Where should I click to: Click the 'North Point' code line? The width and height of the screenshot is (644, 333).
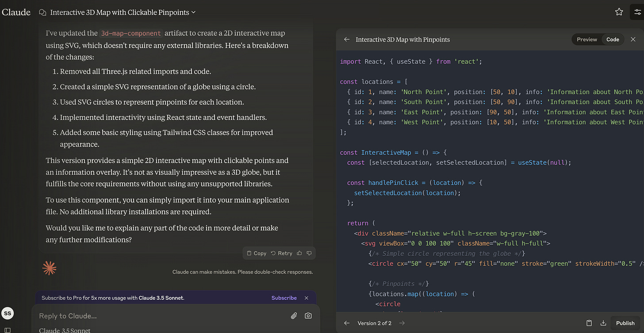[x=495, y=92]
